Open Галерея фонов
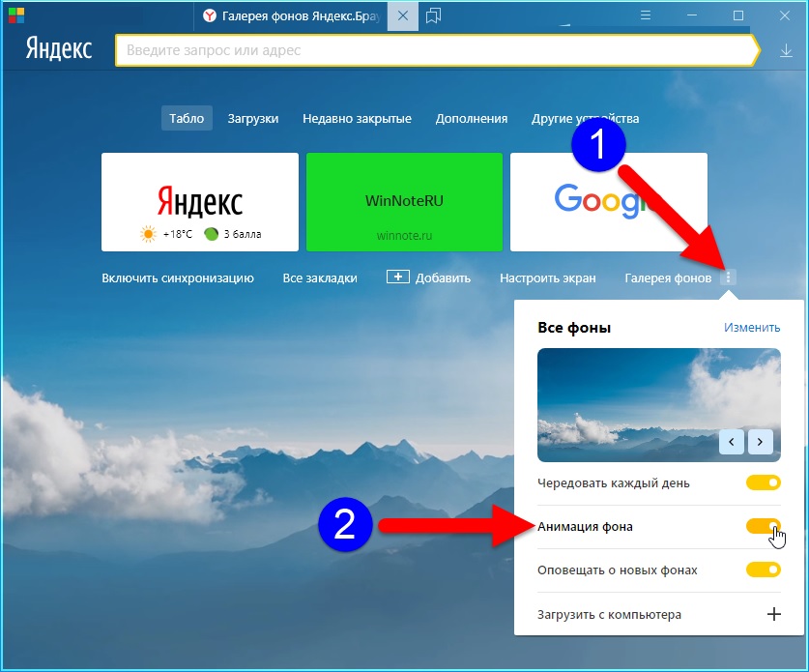The height and width of the screenshot is (672, 809). click(668, 278)
